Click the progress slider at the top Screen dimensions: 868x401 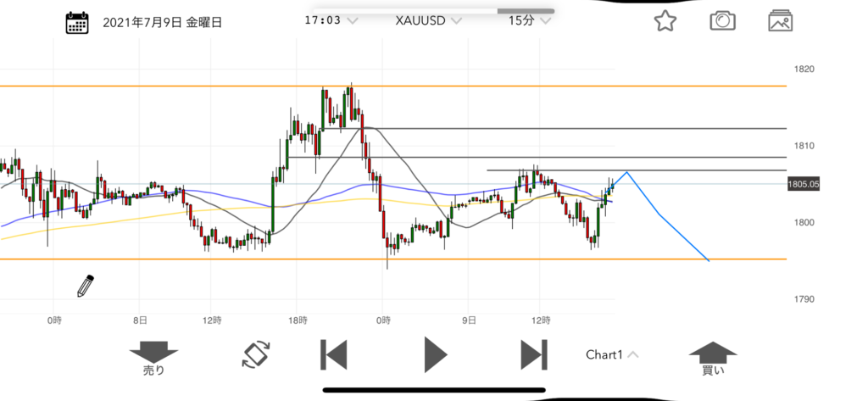pyautogui.click(x=432, y=11)
